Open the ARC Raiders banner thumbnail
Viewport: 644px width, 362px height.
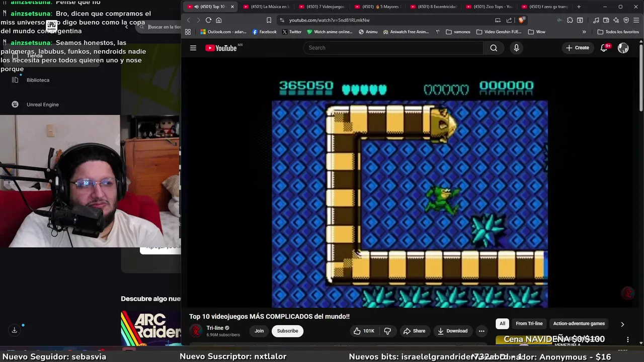coord(150,328)
